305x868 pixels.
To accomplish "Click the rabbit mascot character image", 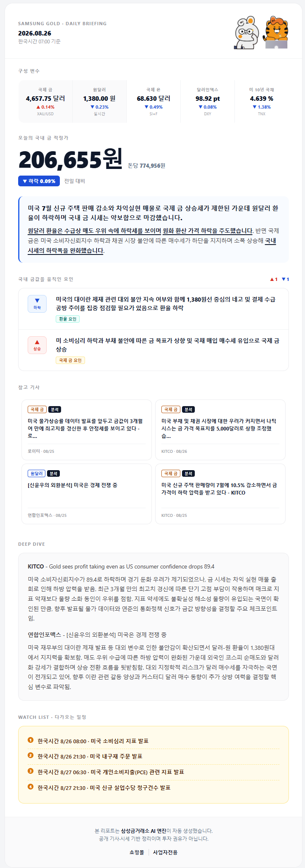I will pyautogui.click(x=246, y=33).
